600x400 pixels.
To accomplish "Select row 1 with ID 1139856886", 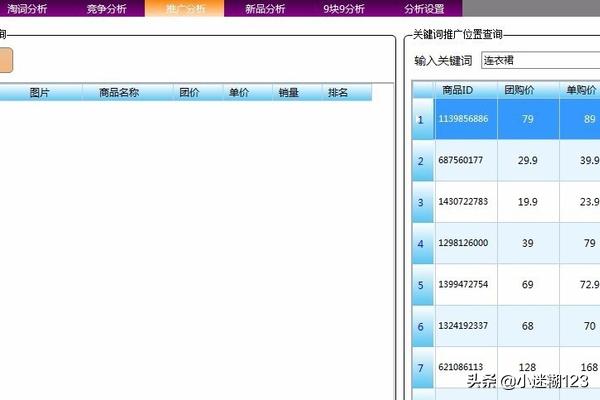I will [x=464, y=119].
